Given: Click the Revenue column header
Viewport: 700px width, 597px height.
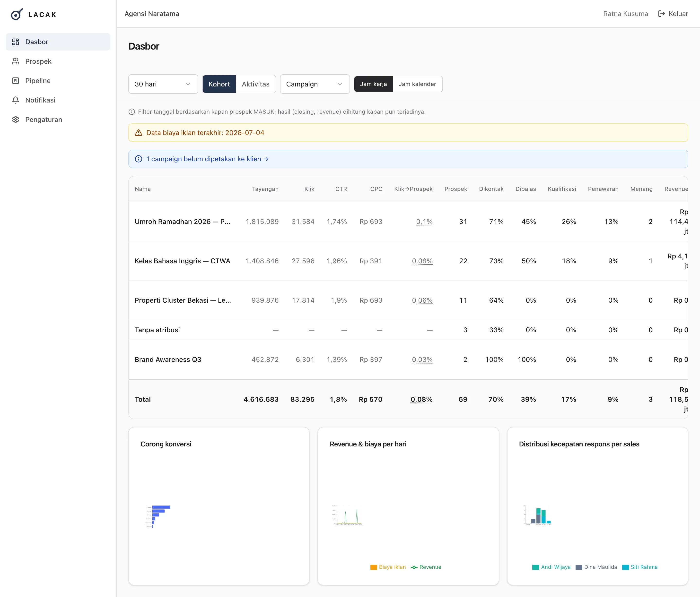Looking at the screenshot, I should (676, 189).
